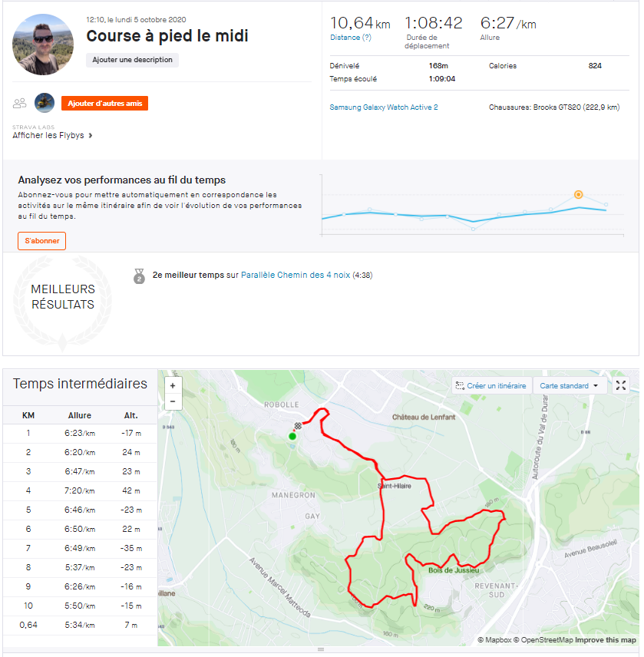Expand Afficher les Flybys

(x=52, y=135)
